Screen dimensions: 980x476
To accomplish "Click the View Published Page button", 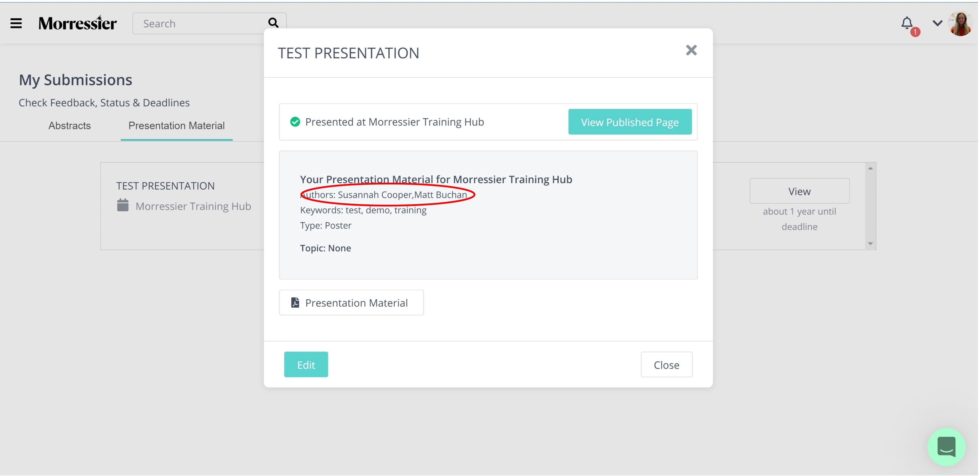I will [x=630, y=122].
